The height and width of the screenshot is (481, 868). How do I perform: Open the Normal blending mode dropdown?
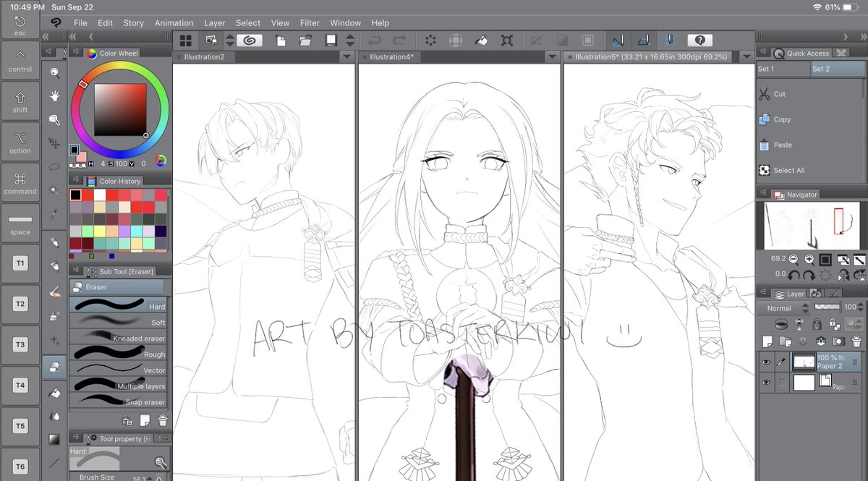pos(785,308)
